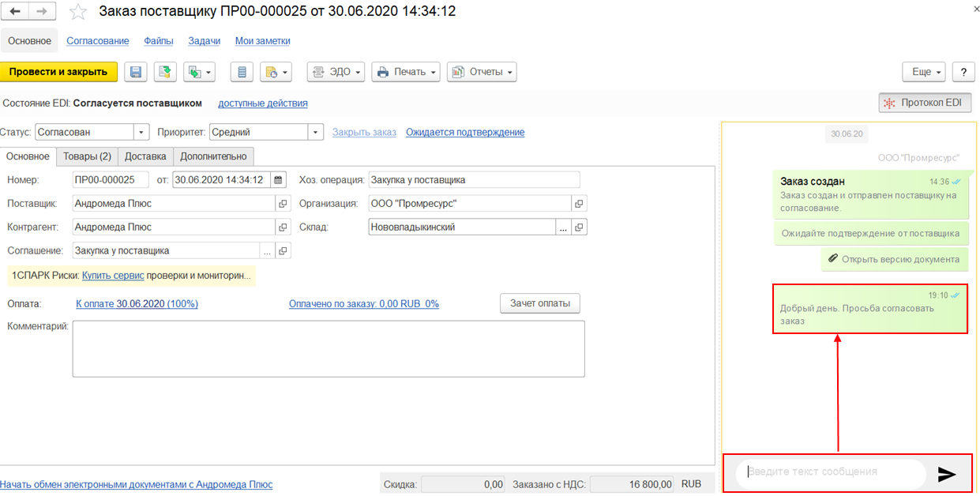
Task: Expand the Статус dropdown arrow
Action: 141,133
